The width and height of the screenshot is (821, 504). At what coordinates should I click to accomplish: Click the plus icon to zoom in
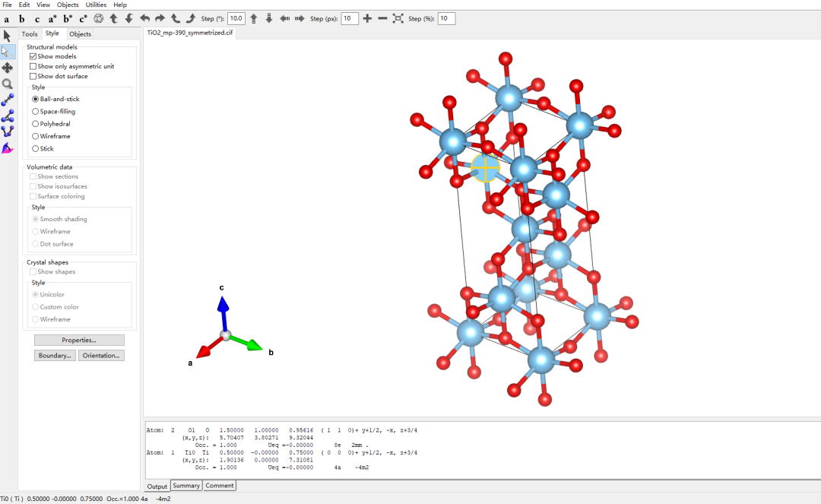(x=367, y=18)
